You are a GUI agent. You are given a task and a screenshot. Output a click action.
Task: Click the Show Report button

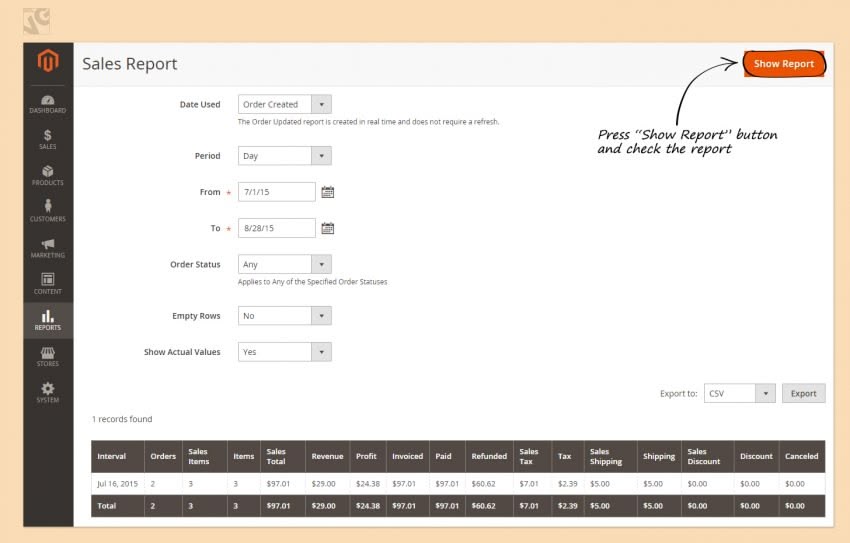784,64
